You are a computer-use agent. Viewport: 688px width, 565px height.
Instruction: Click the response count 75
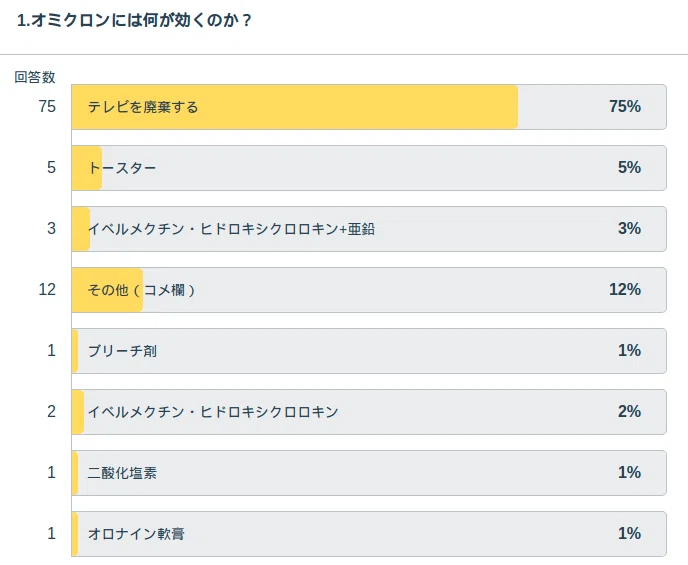point(47,106)
